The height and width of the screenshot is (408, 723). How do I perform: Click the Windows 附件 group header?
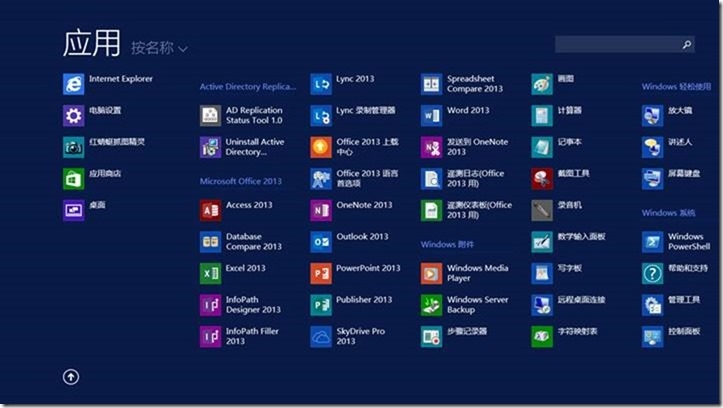click(447, 244)
